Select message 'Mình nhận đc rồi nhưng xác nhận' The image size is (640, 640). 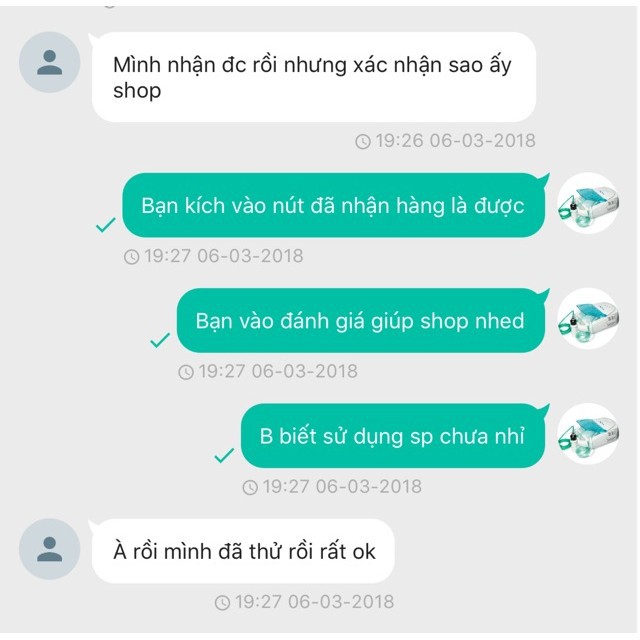pyautogui.click(x=314, y=77)
